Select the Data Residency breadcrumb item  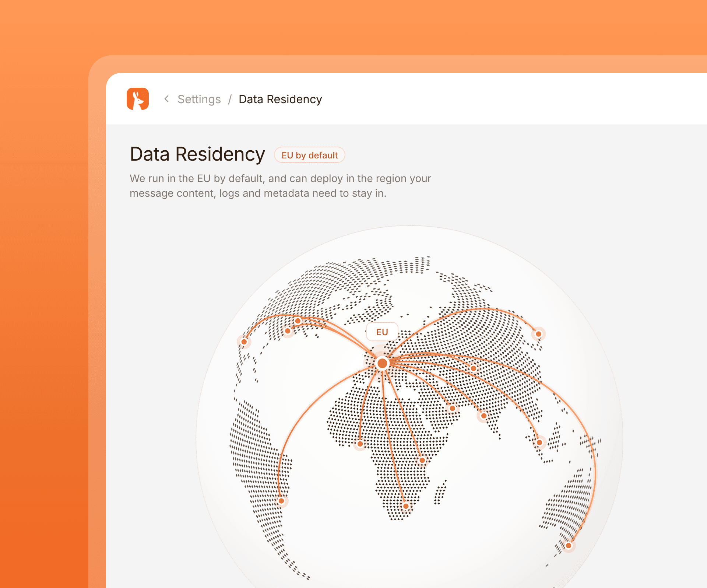click(280, 99)
